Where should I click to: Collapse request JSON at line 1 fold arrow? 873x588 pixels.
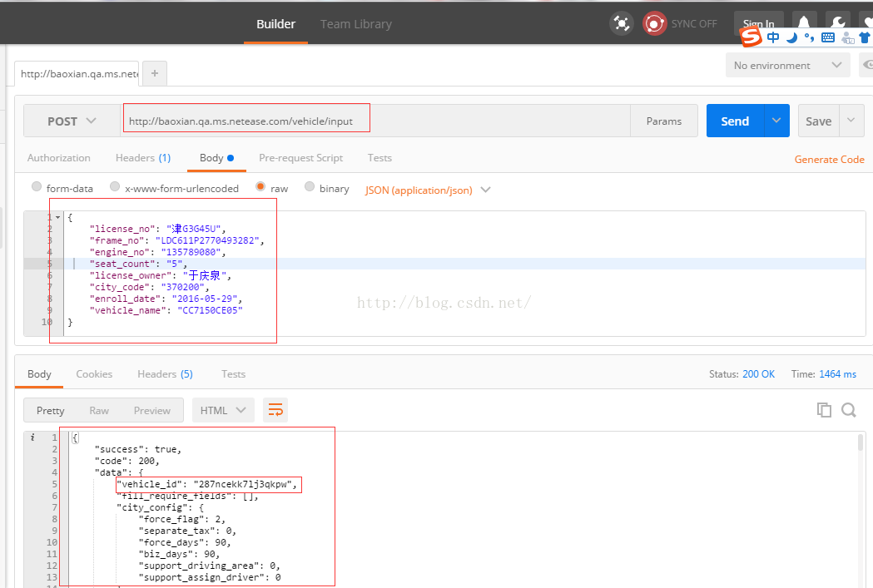[x=58, y=218]
